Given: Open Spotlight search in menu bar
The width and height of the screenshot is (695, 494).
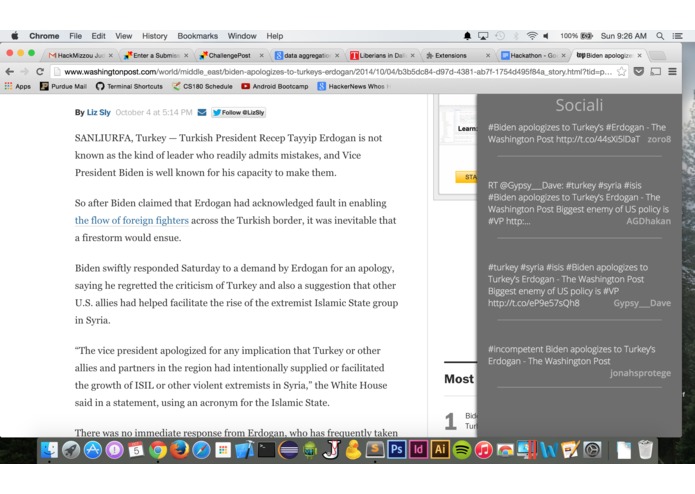Looking at the screenshot, I should (660, 36).
